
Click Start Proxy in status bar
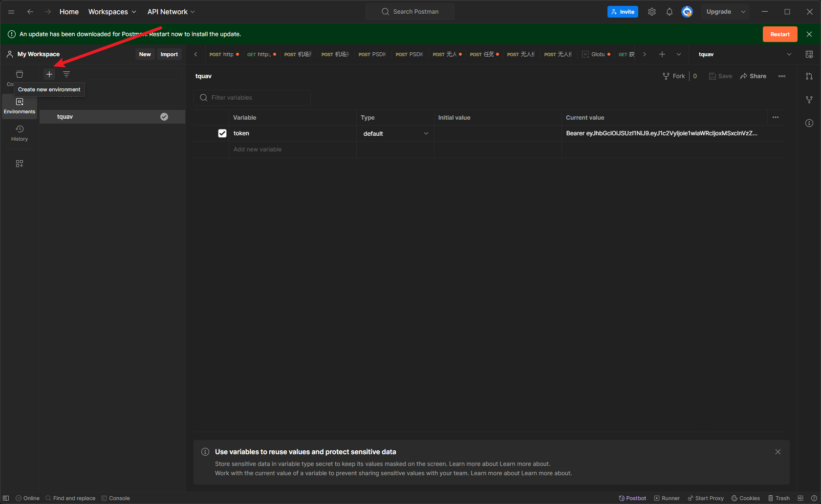(x=706, y=498)
